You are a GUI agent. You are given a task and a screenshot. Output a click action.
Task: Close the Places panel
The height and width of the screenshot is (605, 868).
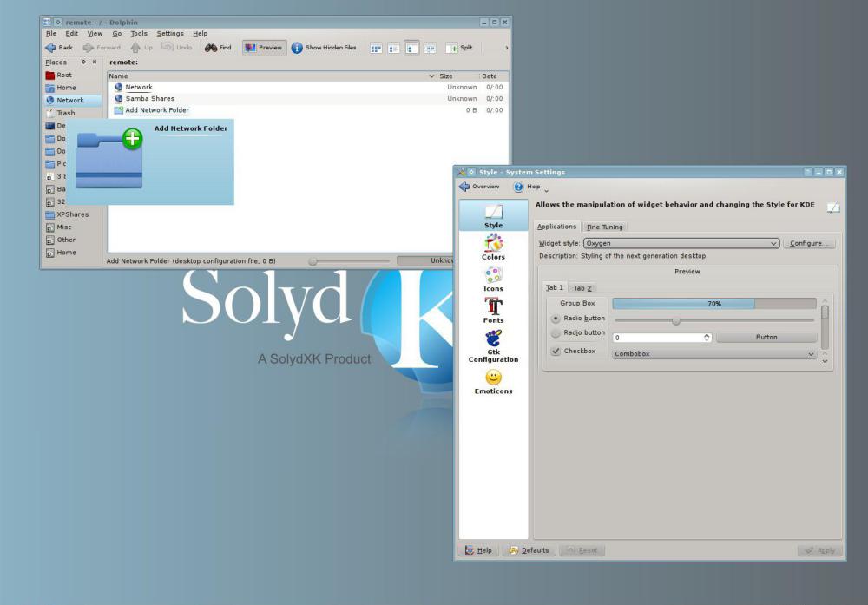(x=95, y=62)
